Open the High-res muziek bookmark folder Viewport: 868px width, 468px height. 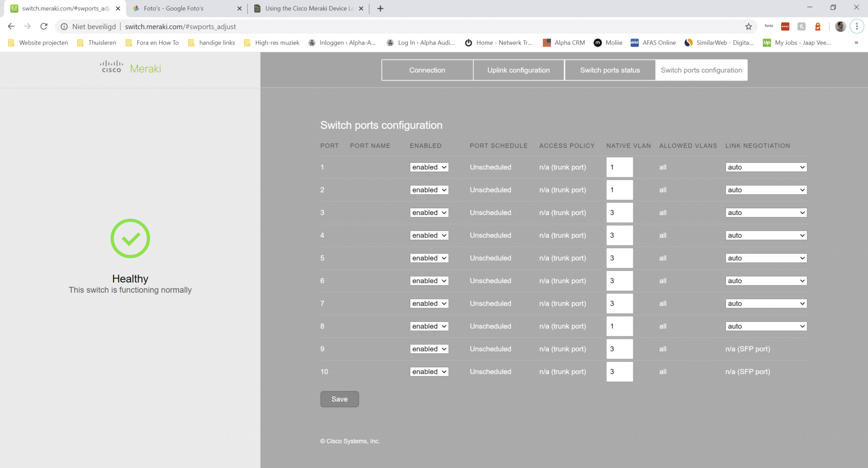click(272, 42)
